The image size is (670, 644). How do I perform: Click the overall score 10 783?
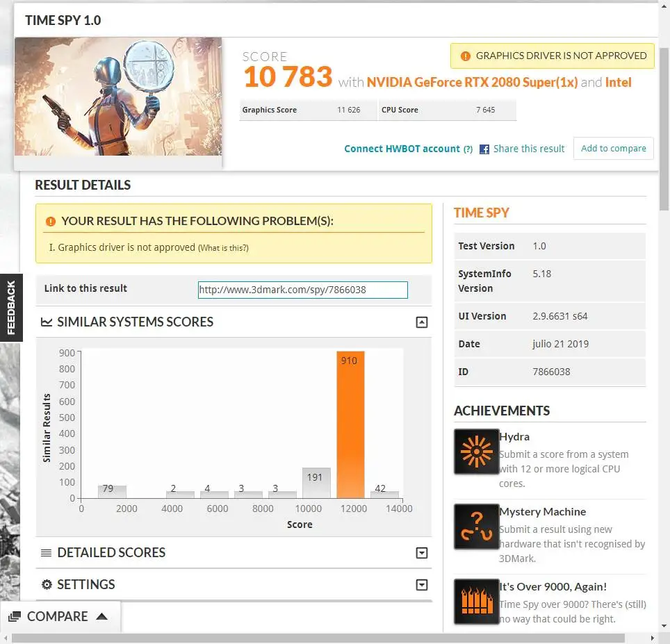tap(288, 77)
